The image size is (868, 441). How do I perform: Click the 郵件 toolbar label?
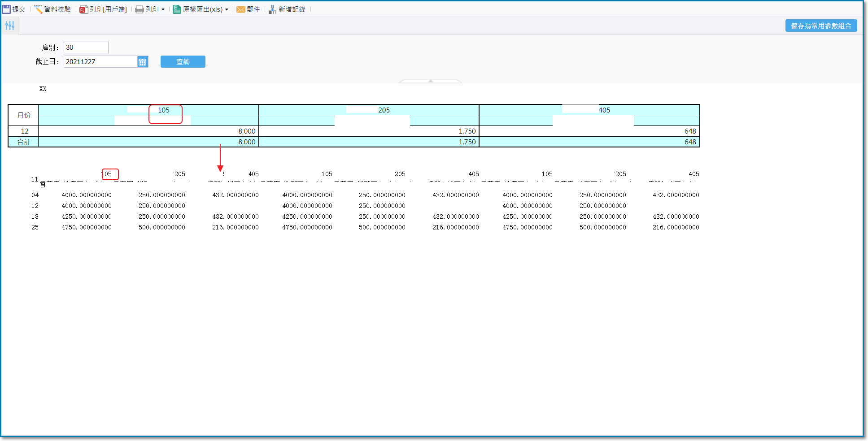point(253,9)
